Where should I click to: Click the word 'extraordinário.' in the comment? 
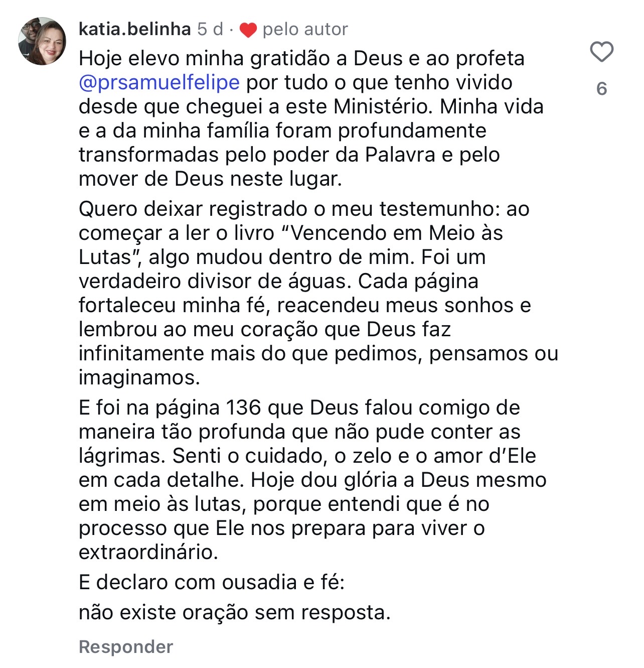pyautogui.click(x=148, y=552)
